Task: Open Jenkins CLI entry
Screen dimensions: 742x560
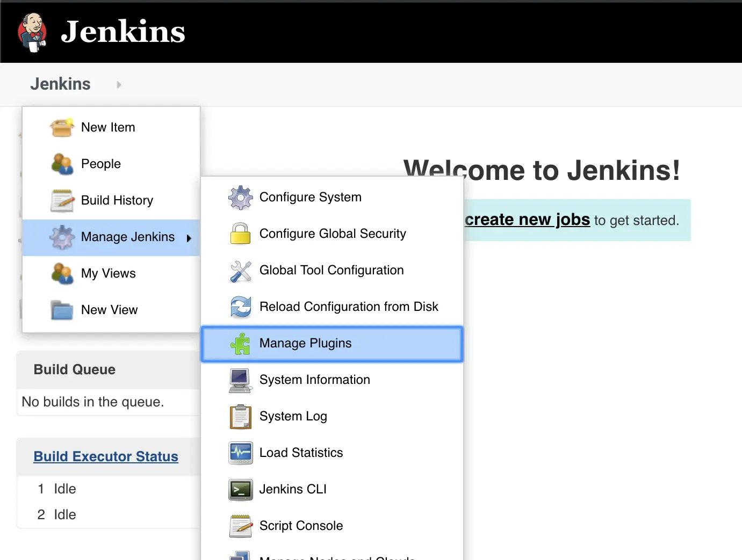Action: 332,489
